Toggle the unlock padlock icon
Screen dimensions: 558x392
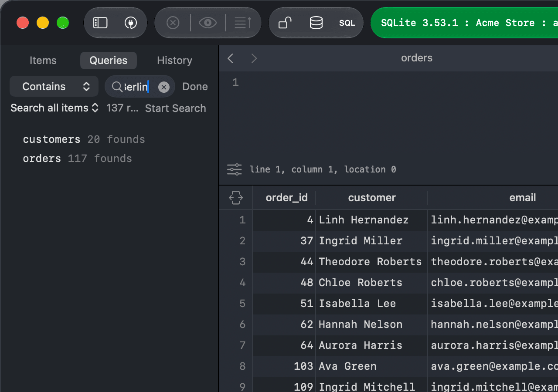[x=285, y=23]
